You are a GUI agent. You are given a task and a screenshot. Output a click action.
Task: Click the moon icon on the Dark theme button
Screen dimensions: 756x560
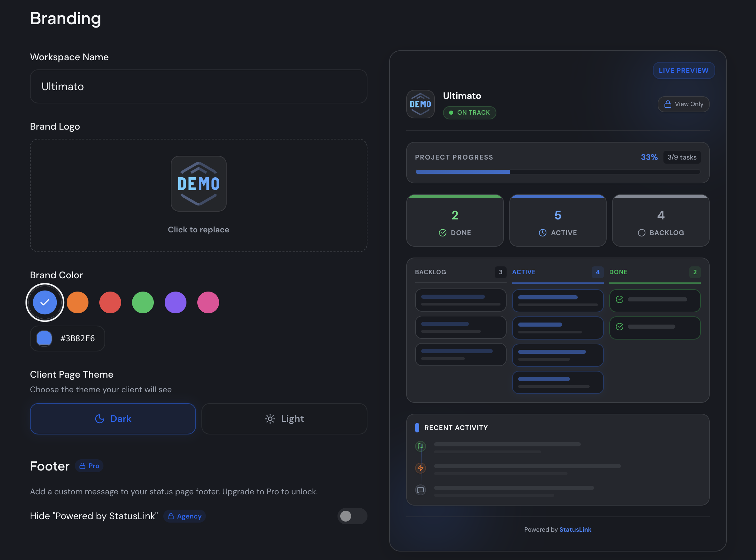100,419
